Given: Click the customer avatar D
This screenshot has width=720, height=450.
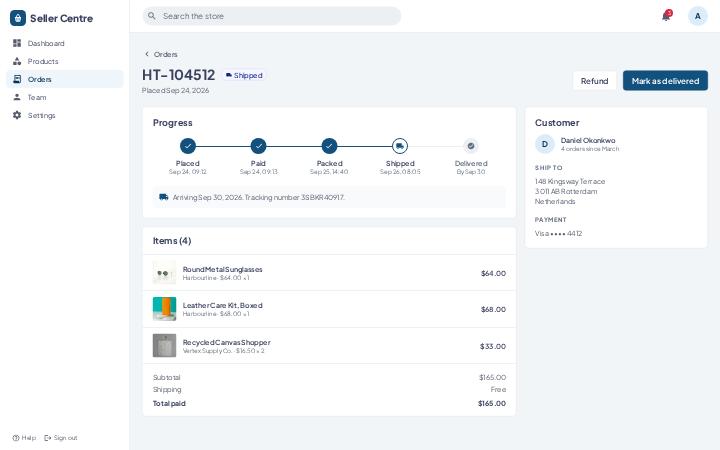Looking at the screenshot, I should pos(545,144).
